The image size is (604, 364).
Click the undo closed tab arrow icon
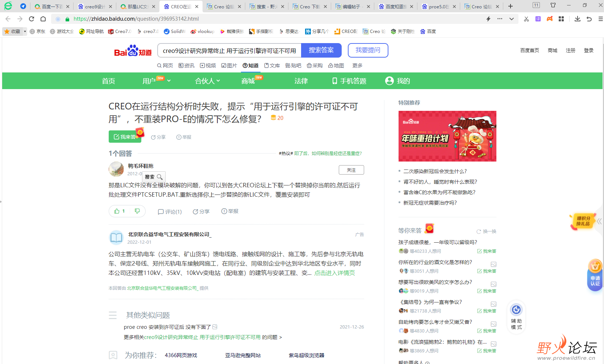click(x=589, y=19)
